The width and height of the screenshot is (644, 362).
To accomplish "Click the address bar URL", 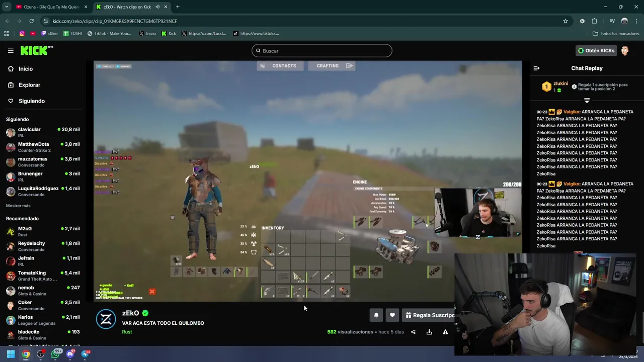I will [x=115, y=21].
